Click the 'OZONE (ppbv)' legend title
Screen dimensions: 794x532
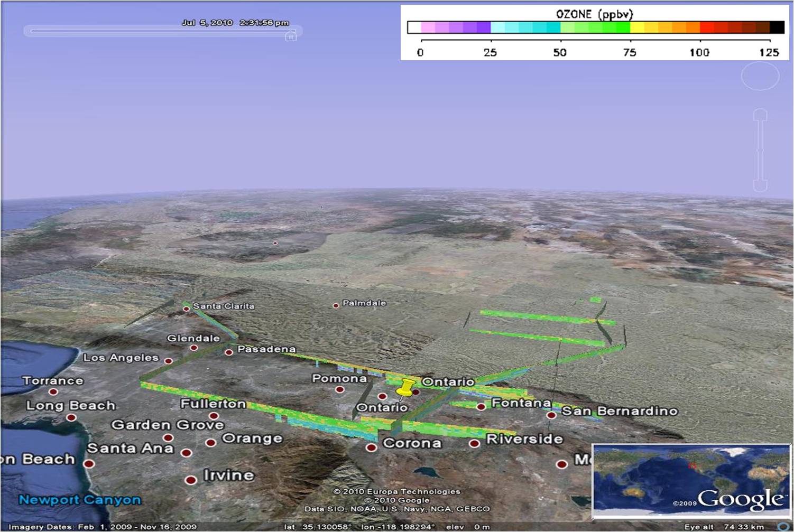[x=594, y=14]
